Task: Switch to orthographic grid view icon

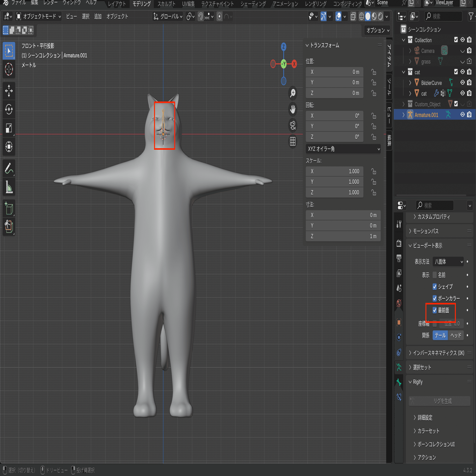Action: 293,141
